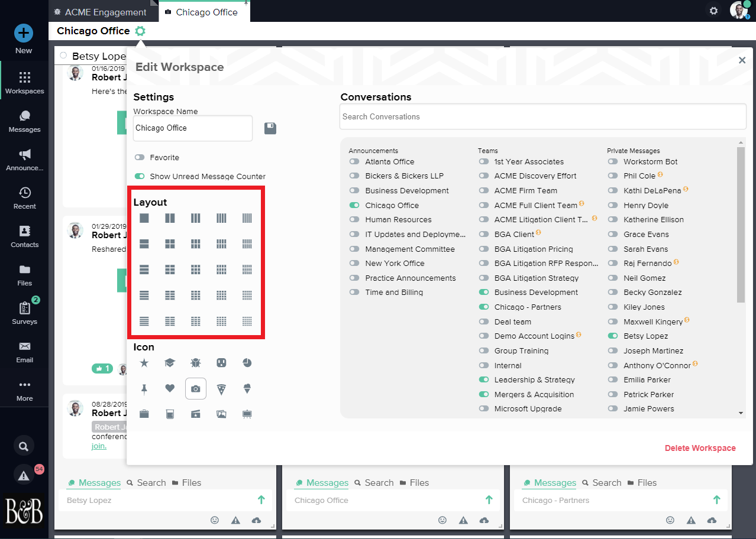Image resolution: width=756 pixels, height=539 pixels.
Task: Select the two-column layout option
Action: 170,219
